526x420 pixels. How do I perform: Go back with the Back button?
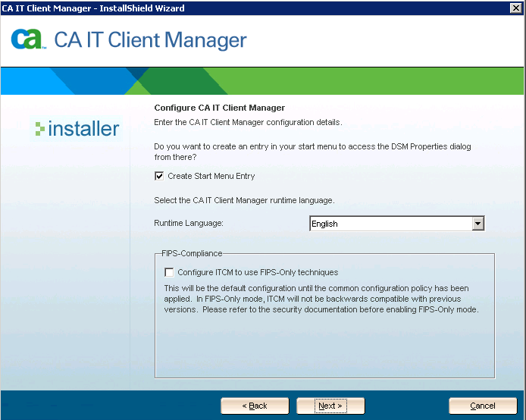pyautogui.click(x=255, y=406)
